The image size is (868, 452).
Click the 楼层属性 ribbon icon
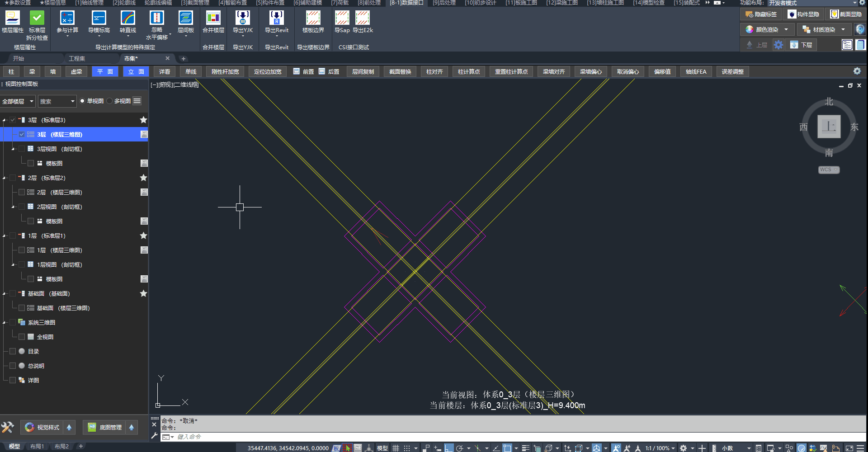[12, 18]
